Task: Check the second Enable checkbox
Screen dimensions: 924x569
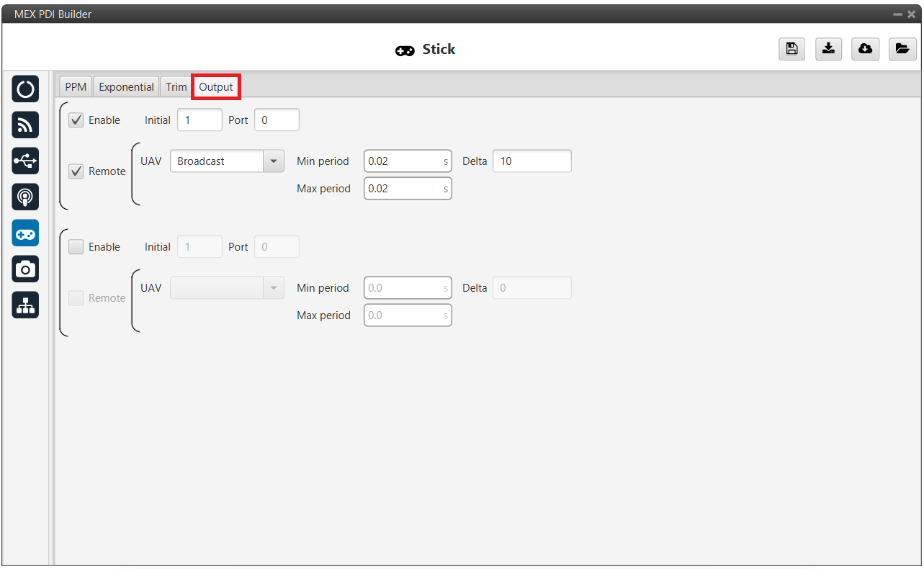Action: click(76, 247)
